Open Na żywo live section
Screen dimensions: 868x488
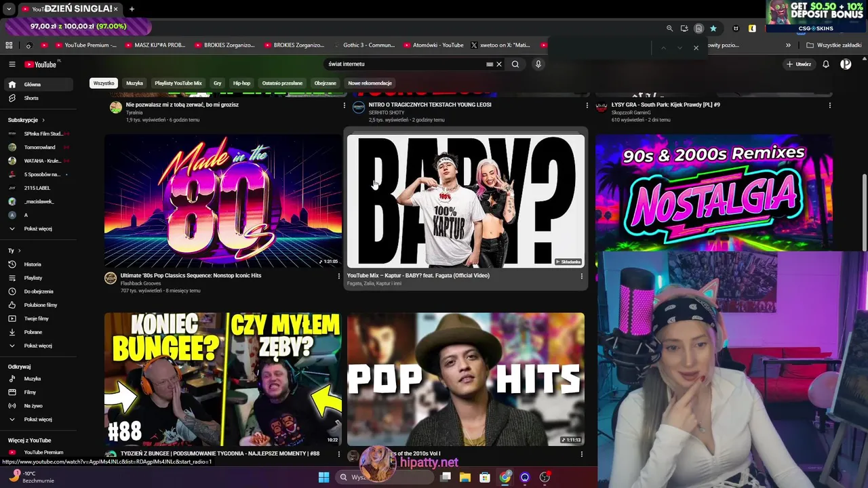(39, 406)
